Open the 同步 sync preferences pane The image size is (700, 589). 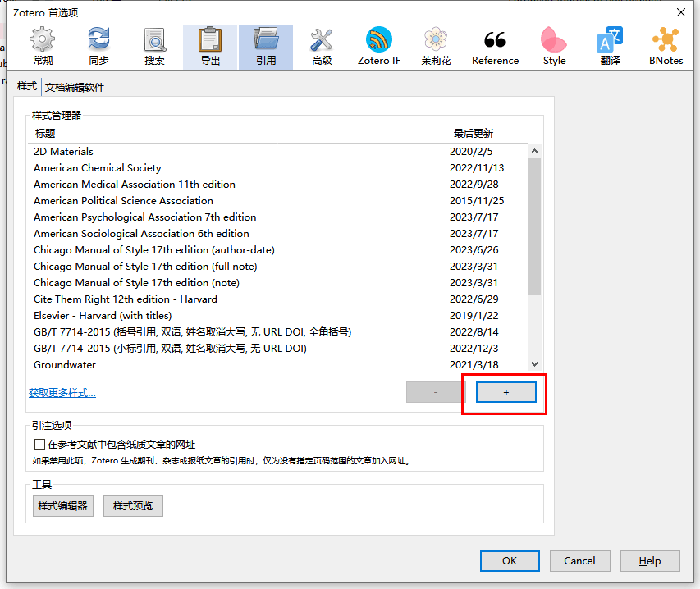coord(98,47)
